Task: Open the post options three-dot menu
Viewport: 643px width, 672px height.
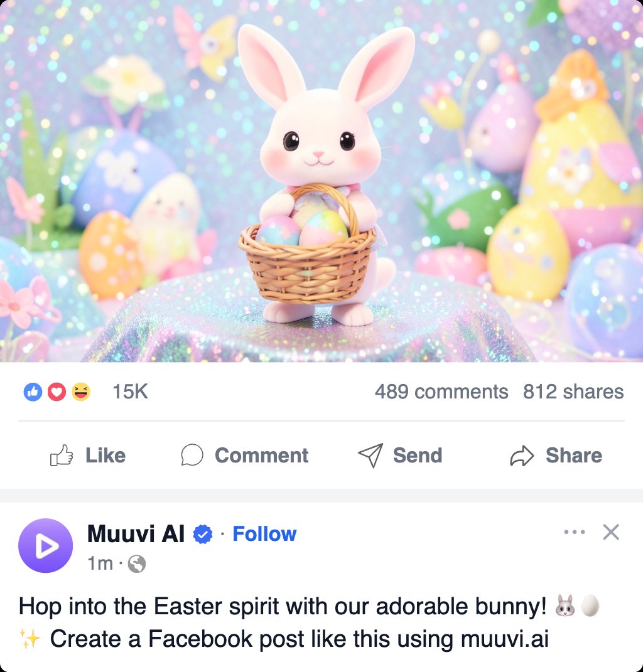Action: click(x=575, y=532)
